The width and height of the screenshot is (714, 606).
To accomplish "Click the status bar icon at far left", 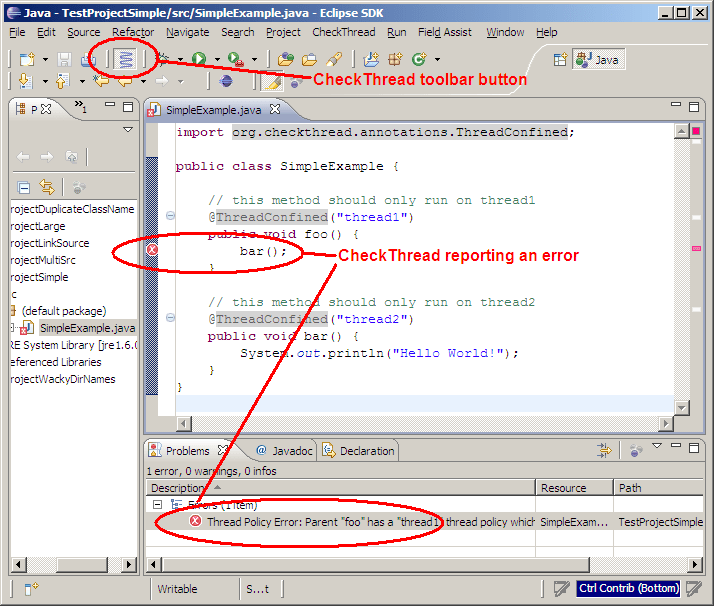I will pos(31,589).
